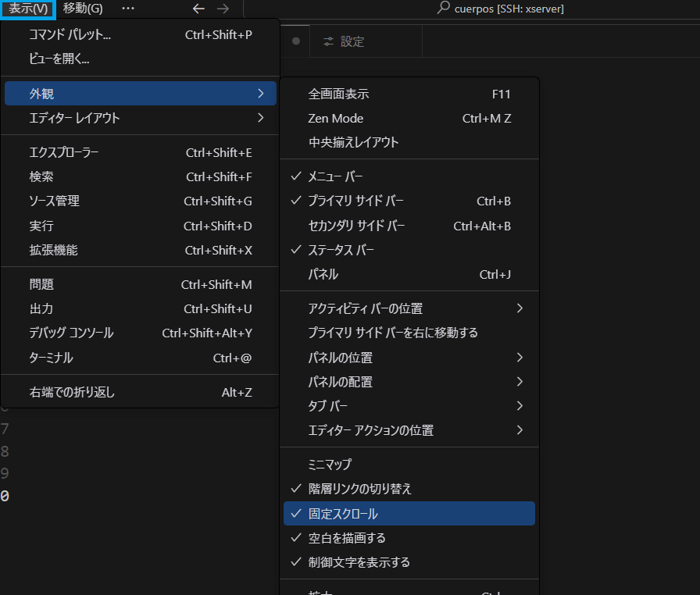The image size is (700, 595).
Task: Select ビューを開く... entry
Action: (x=140, y=59)
